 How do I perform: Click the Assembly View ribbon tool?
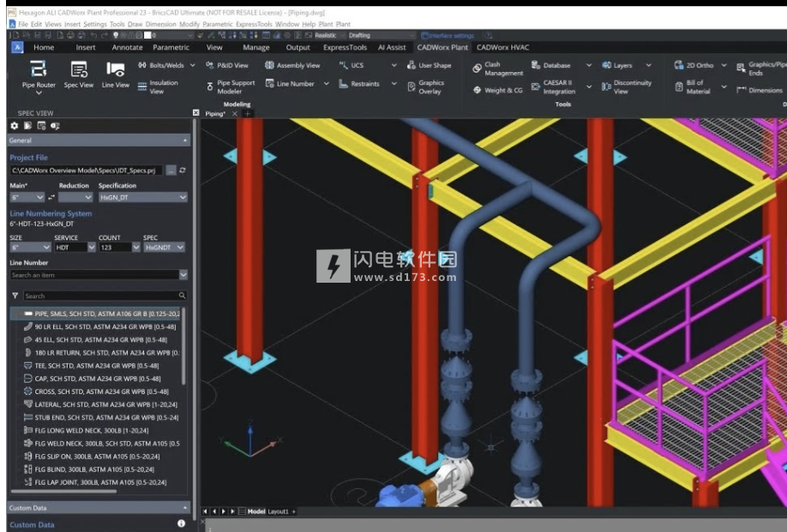click(x=292, y=65)
